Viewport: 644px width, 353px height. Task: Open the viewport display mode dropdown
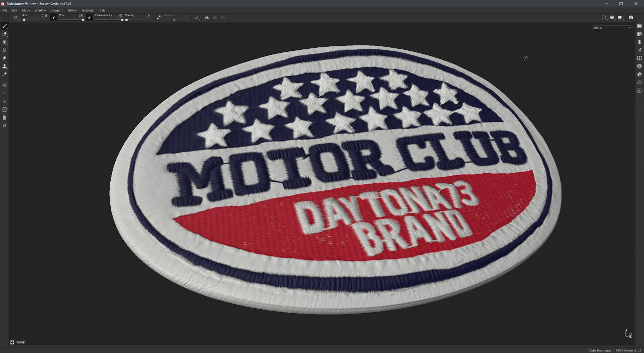(x=604, y=17)
